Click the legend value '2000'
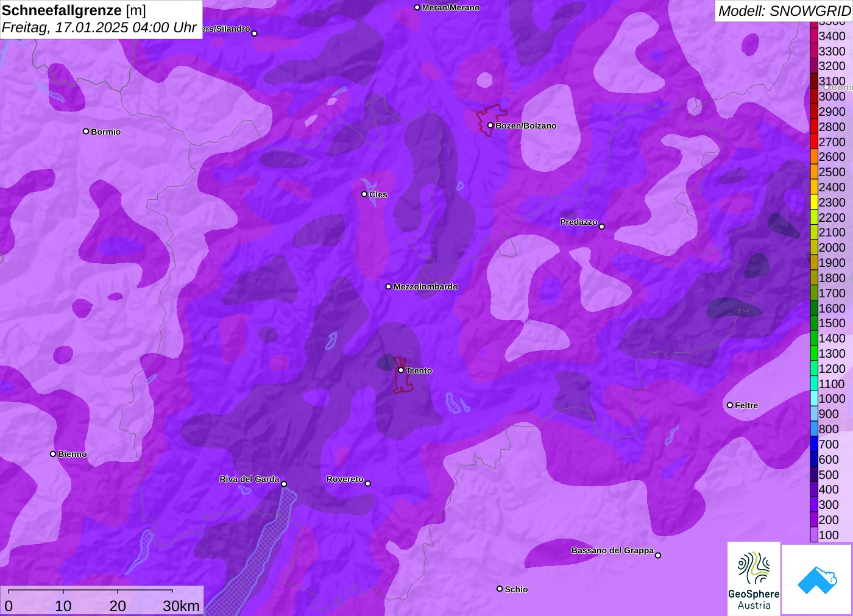 [832, 247]
